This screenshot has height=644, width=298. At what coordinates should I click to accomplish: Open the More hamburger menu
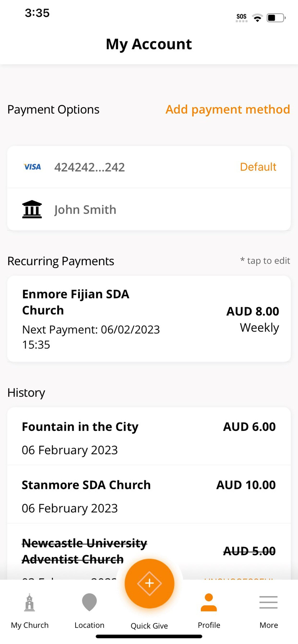point(268,602)
